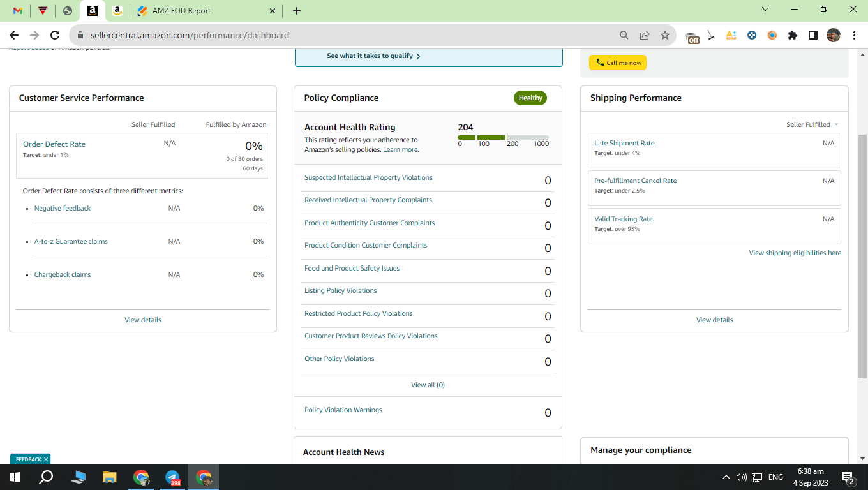Open Negative feedback metric
Screen dimensions: 868x490
pos(63,208)
